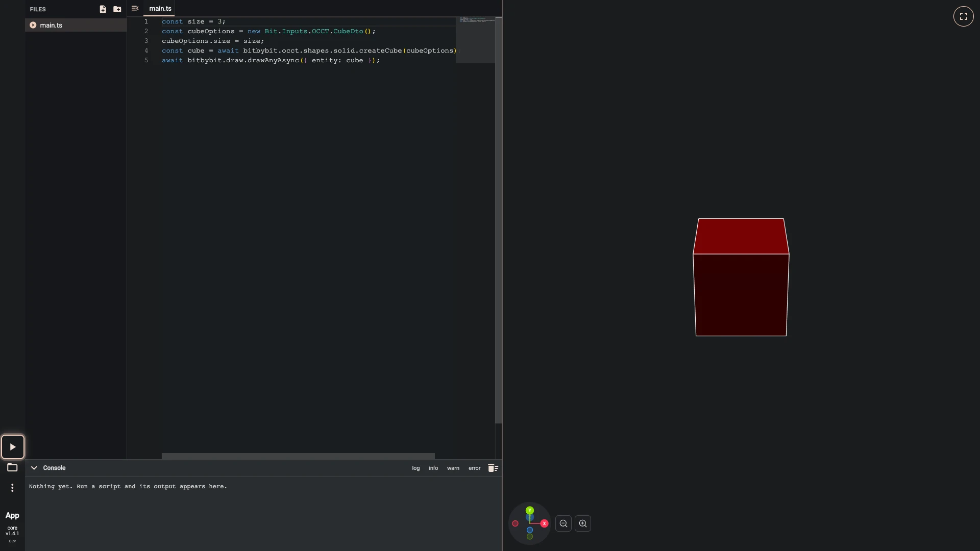Screen dimensions: 980x551
Task: Click 'cubeOptions.size = size;' code line
Action: 213,41
